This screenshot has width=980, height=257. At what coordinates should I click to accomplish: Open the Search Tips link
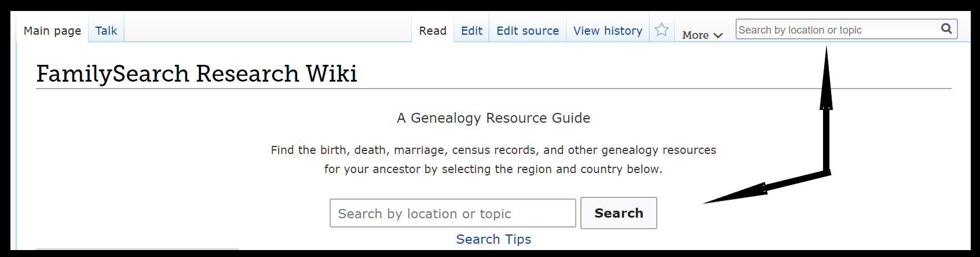[493, 239]
